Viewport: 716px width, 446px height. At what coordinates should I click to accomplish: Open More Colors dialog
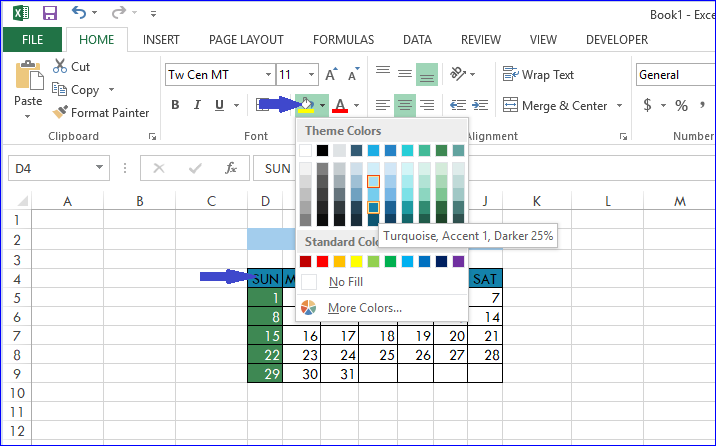[x=382, y=308]
